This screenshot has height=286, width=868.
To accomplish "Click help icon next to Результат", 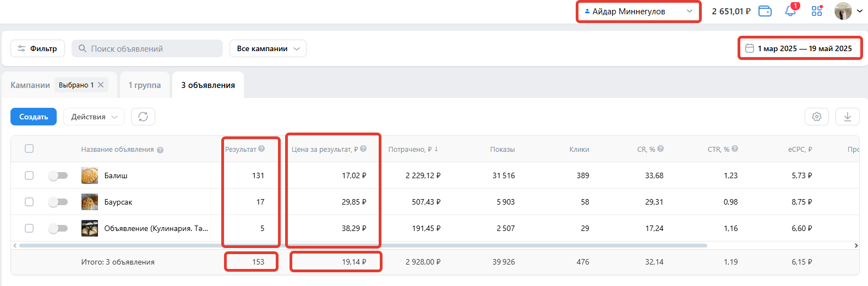I will coord(261,148).
